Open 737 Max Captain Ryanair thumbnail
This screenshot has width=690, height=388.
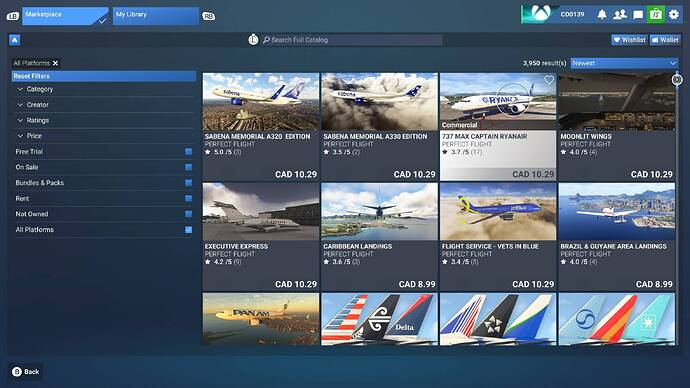[x=498, y=102]
